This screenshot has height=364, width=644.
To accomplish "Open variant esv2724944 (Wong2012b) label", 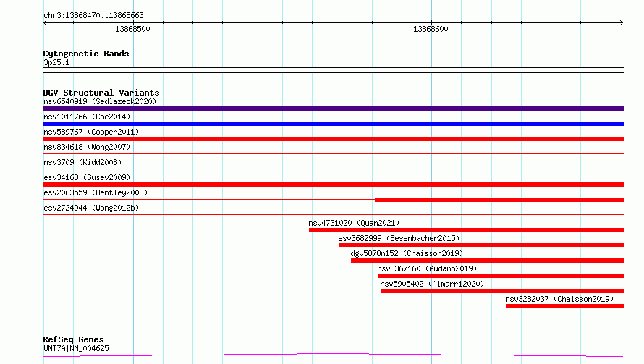I will [x=91, y=208].
